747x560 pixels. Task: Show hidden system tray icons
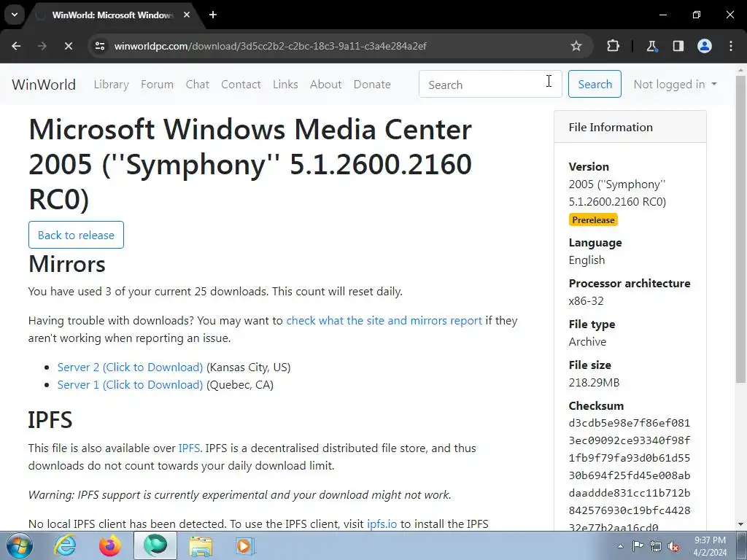tap(620, 546)
